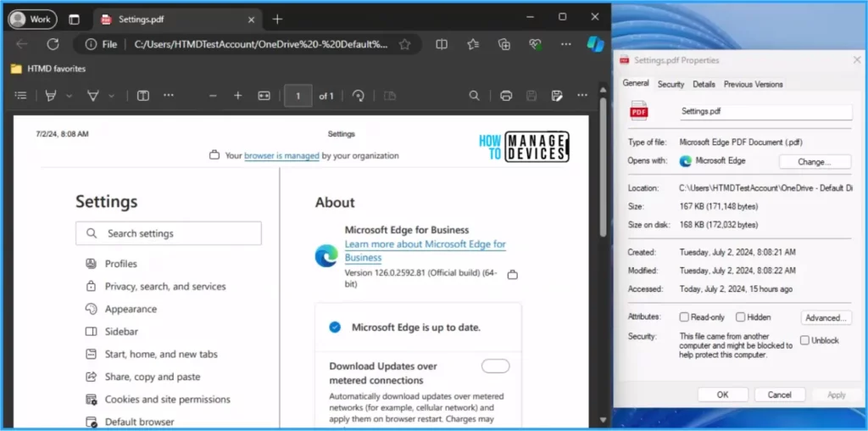Click the file name field Settings.pdf

[x=766, y=112]
